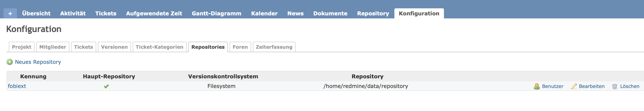Open the plus menu in the top navigation
Screen dimensions: 644x111
point(10,13)
